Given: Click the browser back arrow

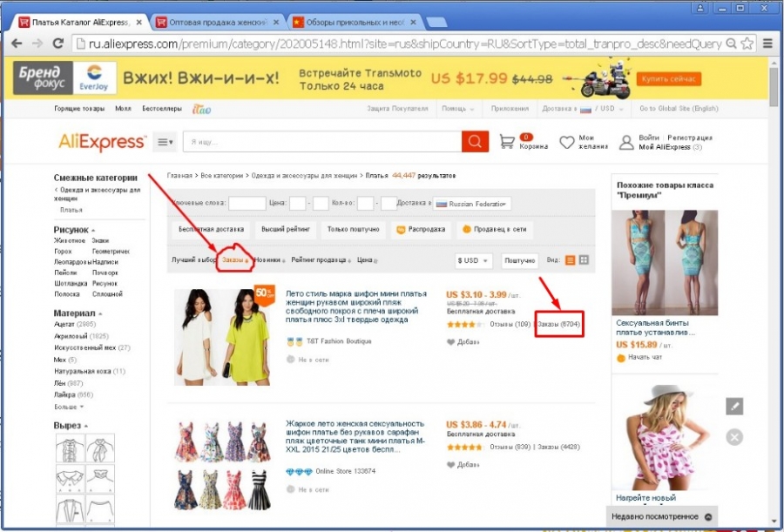Looking at the screenshot, I should pos(17,44).
